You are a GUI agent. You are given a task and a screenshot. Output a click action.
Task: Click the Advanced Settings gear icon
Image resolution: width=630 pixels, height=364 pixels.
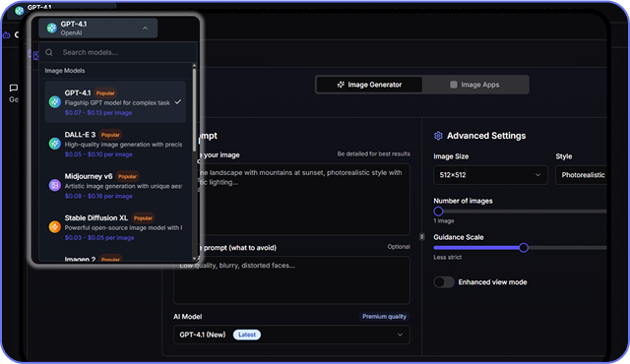438,136
